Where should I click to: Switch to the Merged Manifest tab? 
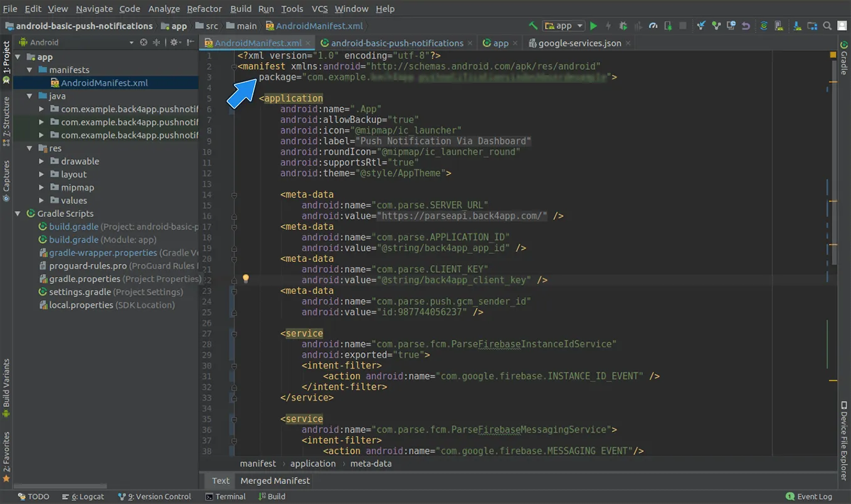click(x=275, y=481)
